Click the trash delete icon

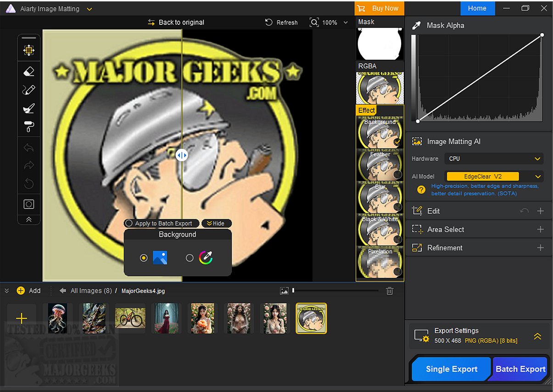click(x=390, y=291)
